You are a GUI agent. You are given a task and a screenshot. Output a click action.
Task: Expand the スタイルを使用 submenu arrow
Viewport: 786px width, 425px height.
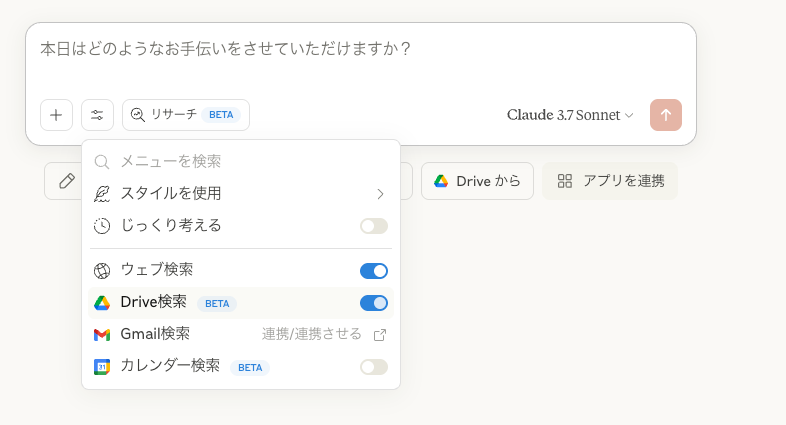[380, 194]
